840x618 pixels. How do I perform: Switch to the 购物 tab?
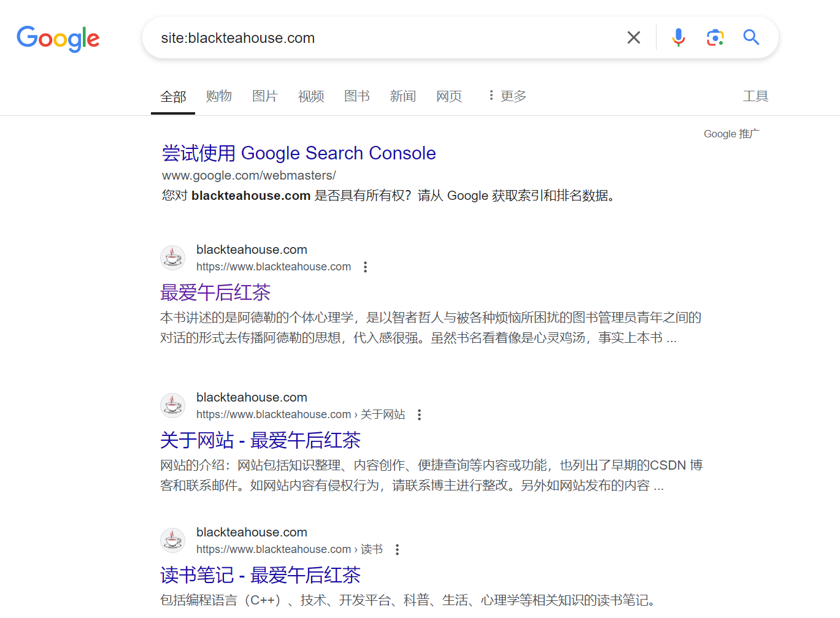tap(219, 96)
